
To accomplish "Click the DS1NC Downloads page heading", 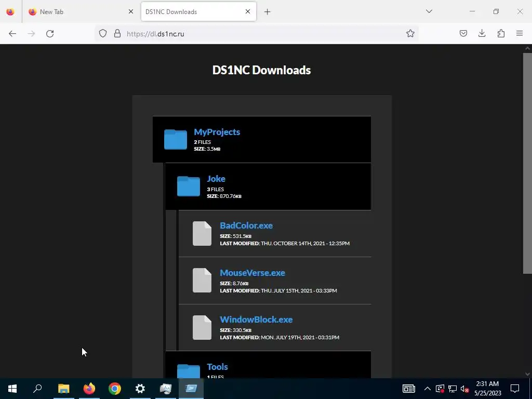I will pyautogui.click(x=262, y=70).
